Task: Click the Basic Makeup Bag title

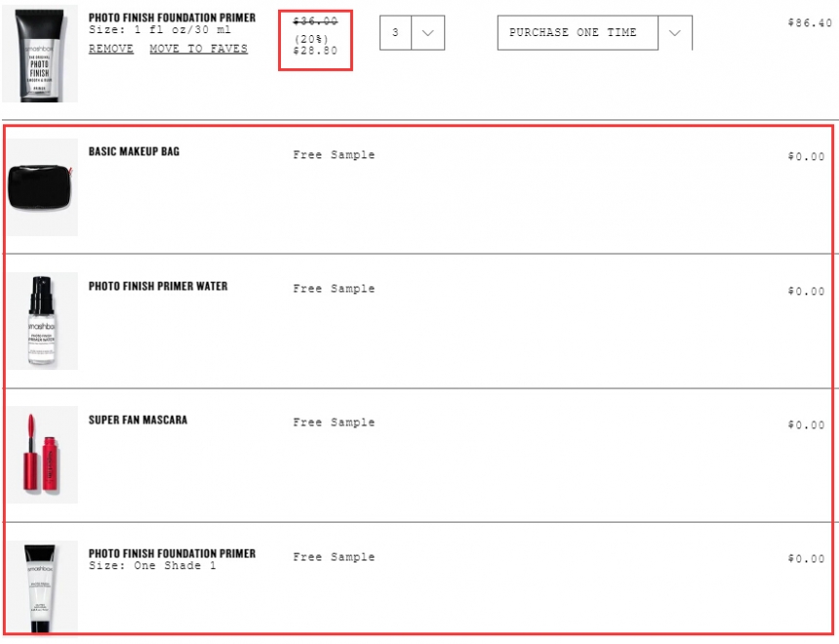Action: 134,151
